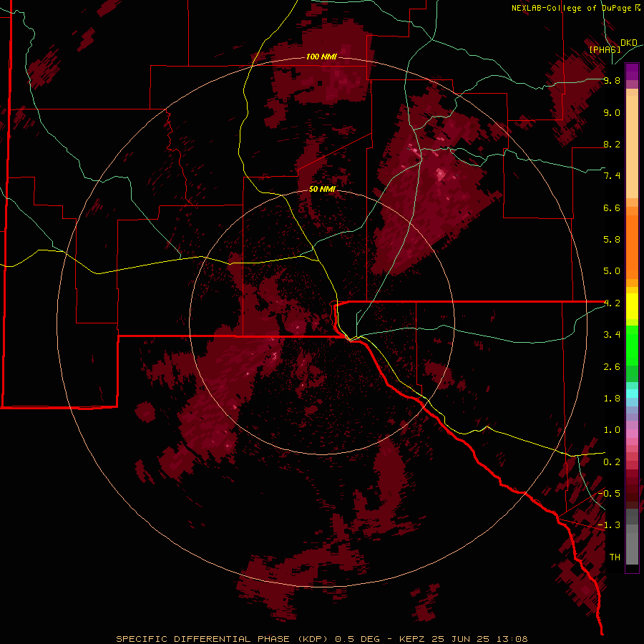Screen dimensions: 644x644
Task: Pick the 3.4 value on the scale
Action: [x=612, y=335]
